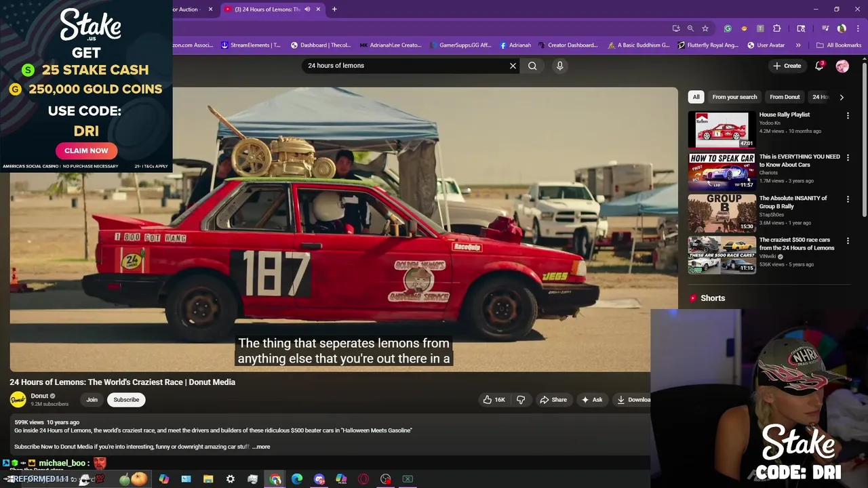Open options for EVERYTHING YOU NEED video
The image size is (868, 488).
pos(848,158)
